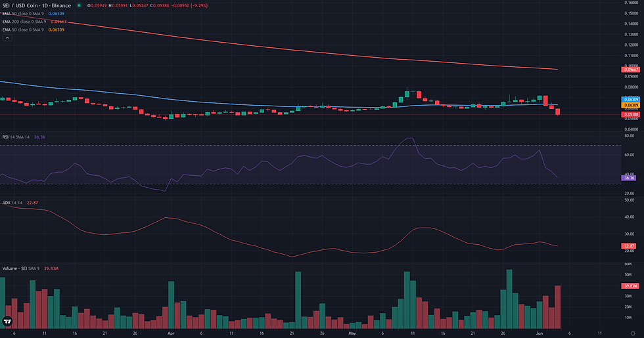Viewport: 644px width, 338px height.
Task: Select the latest red volume bar
Action: pos(558,307)
